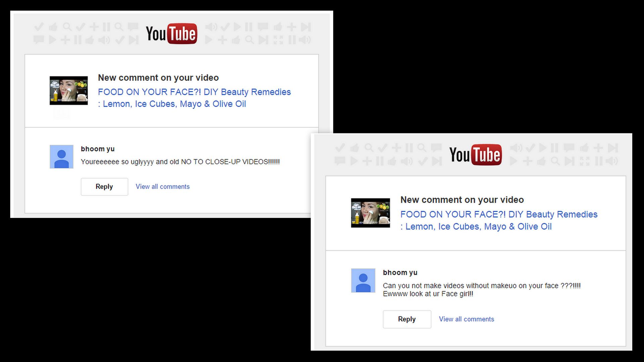This screenshot has width=644, height=362.
Task: Click the comment text 'Ewwww look at ur Face girl!!'
Action: (x=428, y=294)
